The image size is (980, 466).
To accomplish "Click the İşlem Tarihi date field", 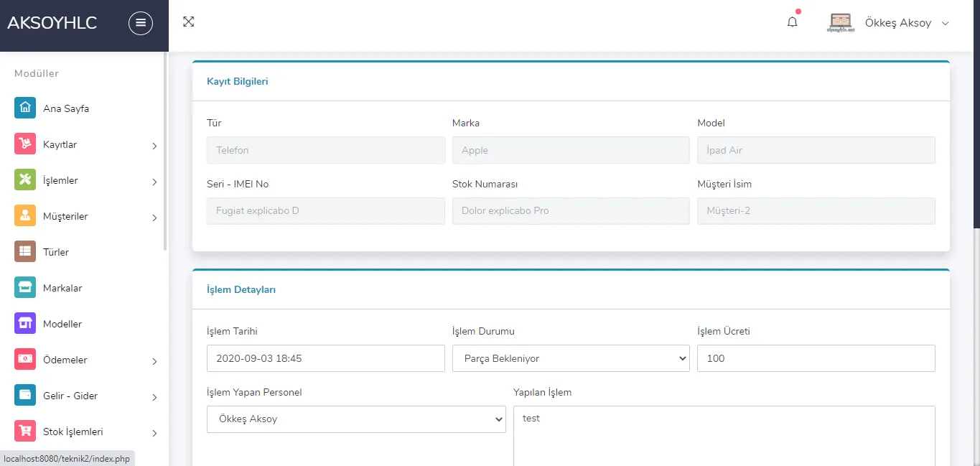I will point(326,358).
